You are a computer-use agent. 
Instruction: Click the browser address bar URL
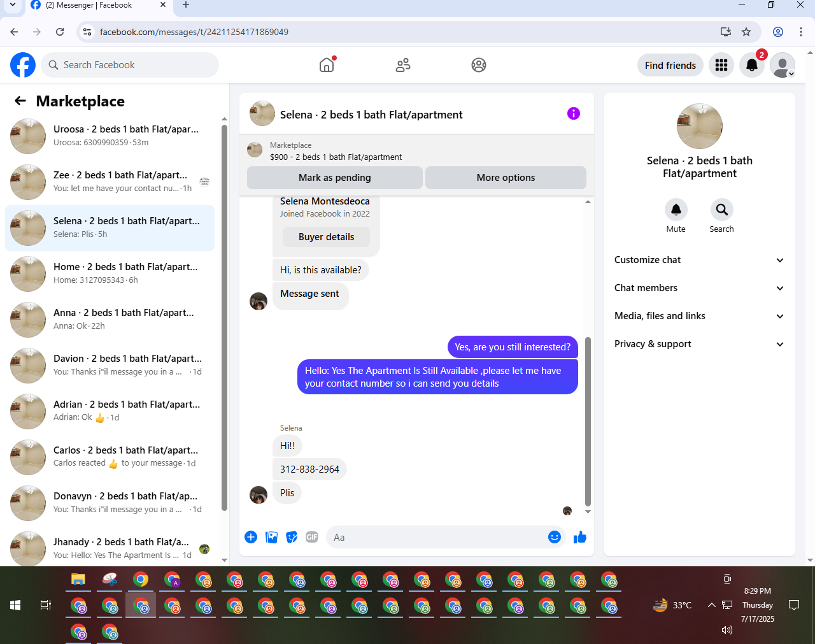194,32
